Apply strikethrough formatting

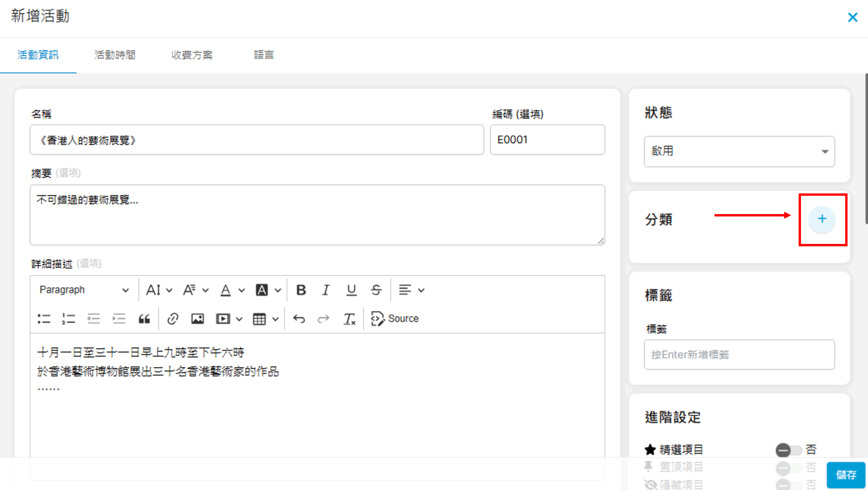pyautogui.click(x=376, y=290)
